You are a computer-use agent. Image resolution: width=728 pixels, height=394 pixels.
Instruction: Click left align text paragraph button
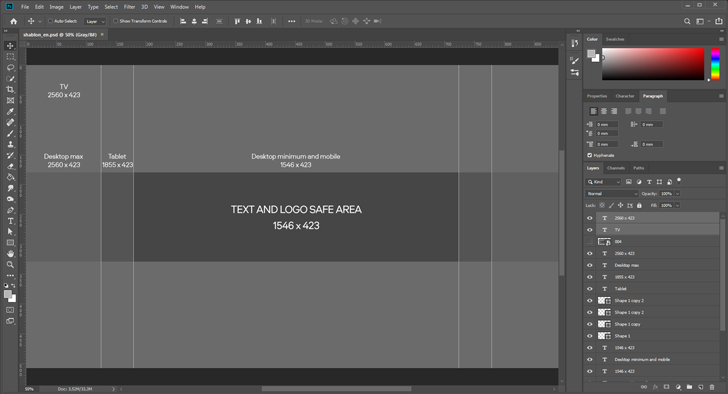pyautogui.click(x=593, y=111)
